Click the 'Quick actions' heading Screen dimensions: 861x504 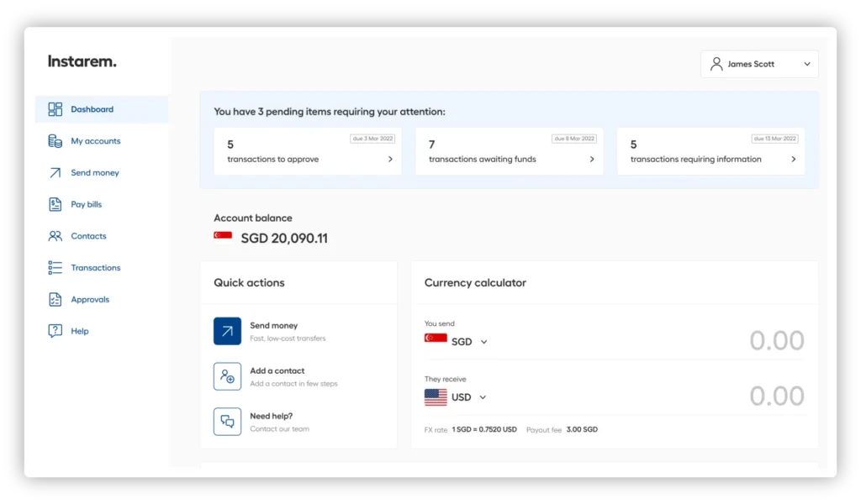point(249,283)
